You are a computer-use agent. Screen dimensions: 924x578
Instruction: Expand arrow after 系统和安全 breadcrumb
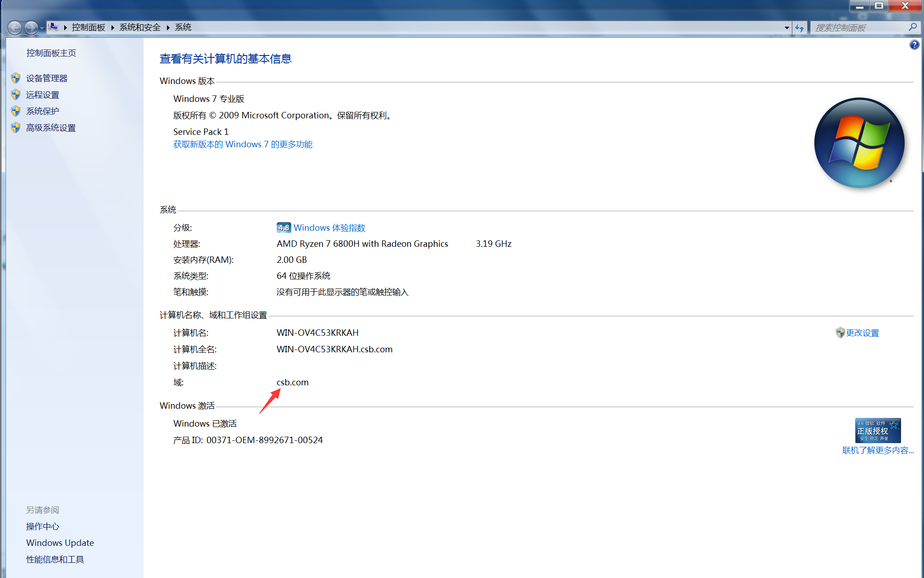[x=168, y=28]
